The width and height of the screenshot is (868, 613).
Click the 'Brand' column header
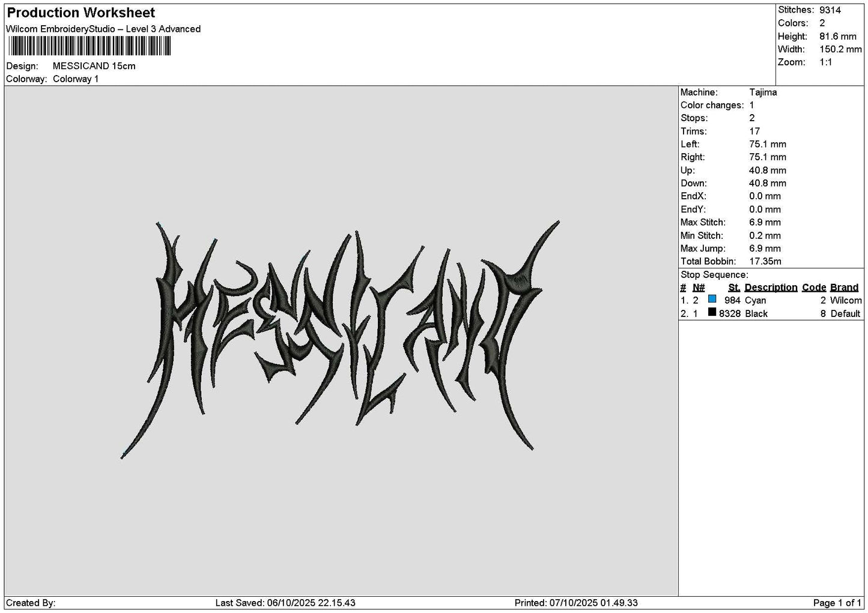(x=844, y=288)
